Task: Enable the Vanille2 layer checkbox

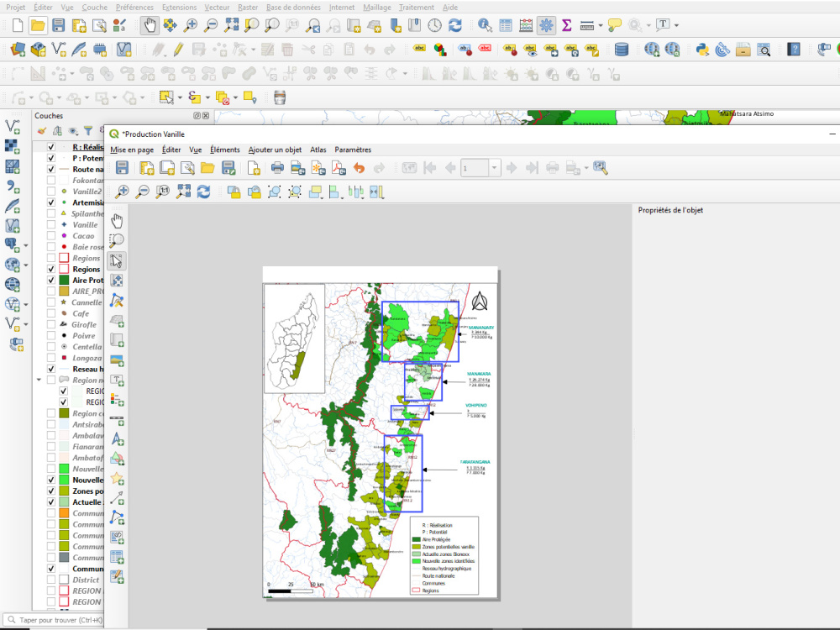Action: pyautogui.click(x=51, y=192)
